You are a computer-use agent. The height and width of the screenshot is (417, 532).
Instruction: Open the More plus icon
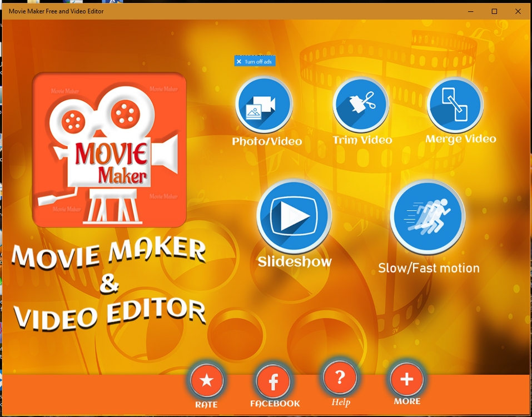(x=407, y=379)
